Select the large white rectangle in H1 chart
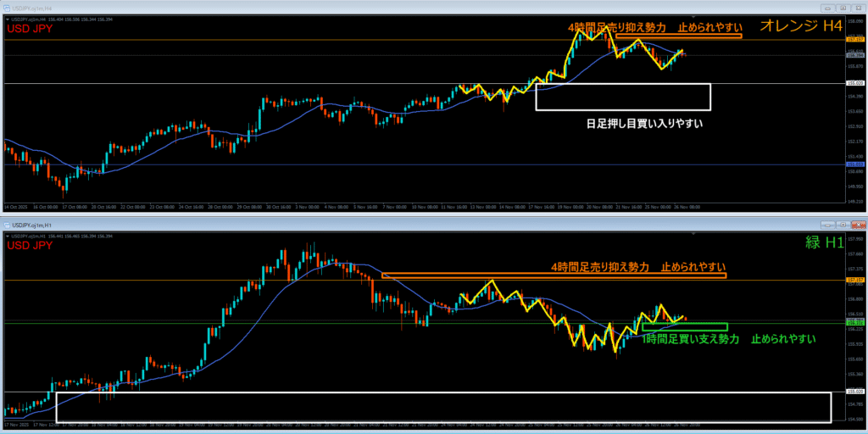The width and height of the screenshot is (868, 434). click(443, 408)
